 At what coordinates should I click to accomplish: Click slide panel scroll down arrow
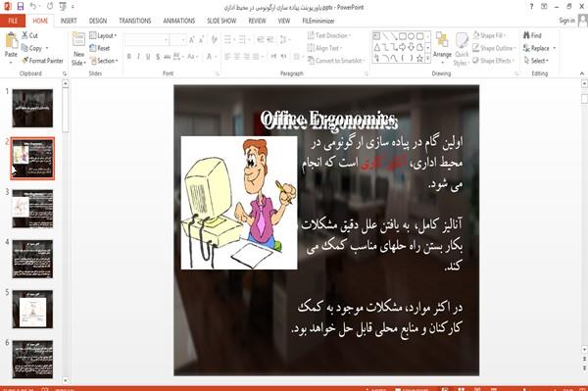[x=66, y=380]
